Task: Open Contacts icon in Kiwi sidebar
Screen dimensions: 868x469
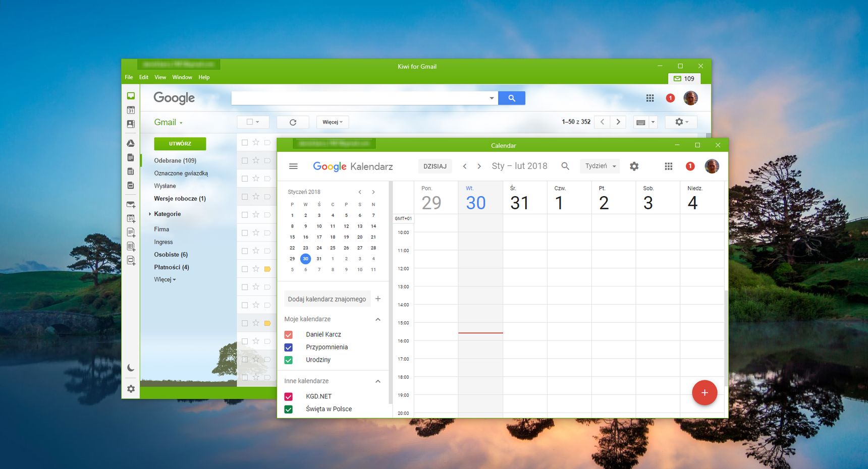Action: (x=131, y=124)
